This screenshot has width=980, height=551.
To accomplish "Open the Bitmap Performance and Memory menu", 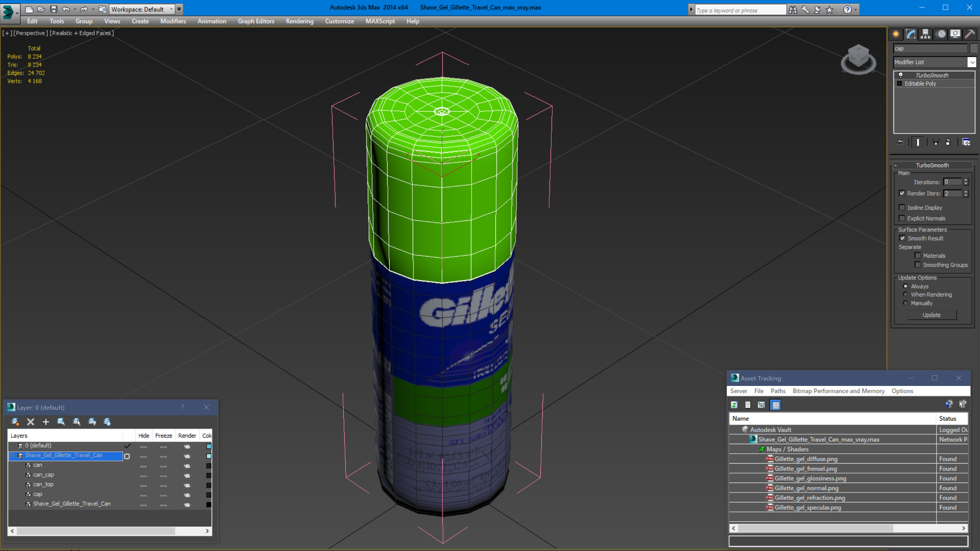I will click(x=838, y=391).
